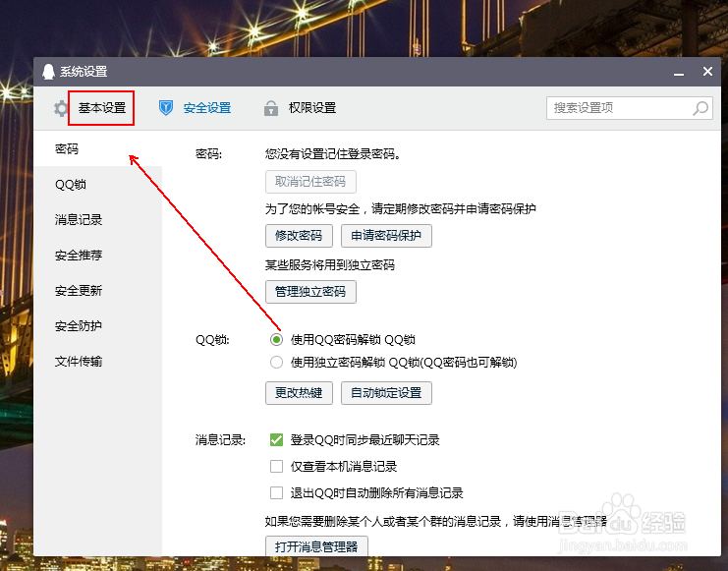Click the 为了您的帐号安全 password advice text
Screen dimensions: 728x571
(x=400, y=209)
